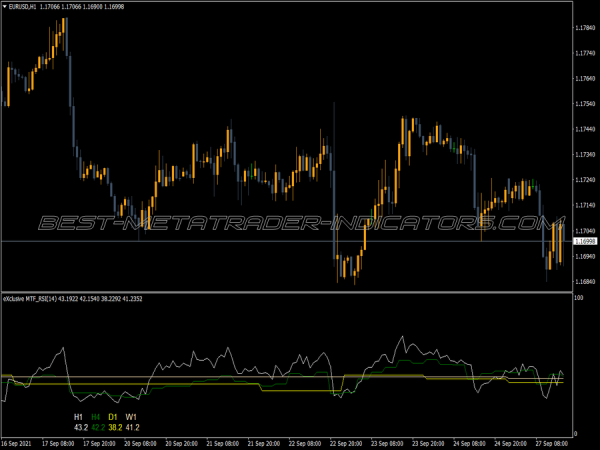Image resolution: width=600 pixels, height=450 pixels.
Task: Select the 17 Sep 08:00 time label
Action: tap(58, 444)
